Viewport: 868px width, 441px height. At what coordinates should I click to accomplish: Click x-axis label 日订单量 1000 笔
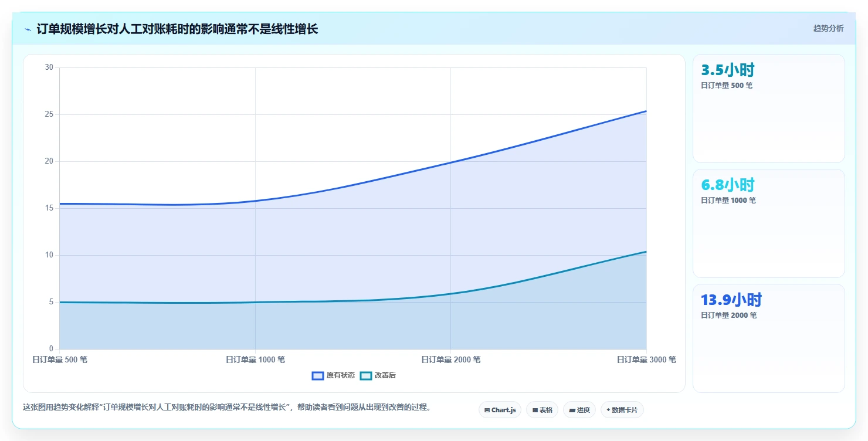coord(256,359)
